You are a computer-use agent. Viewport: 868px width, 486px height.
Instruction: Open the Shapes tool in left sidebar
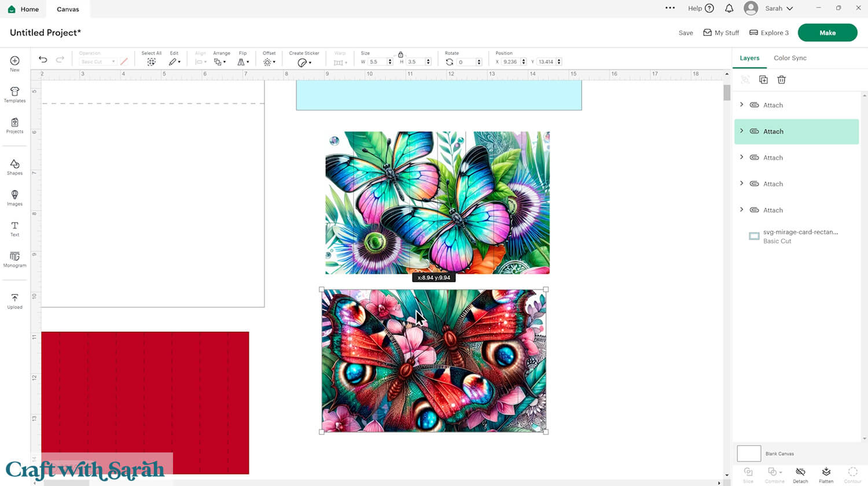[14, 167]
